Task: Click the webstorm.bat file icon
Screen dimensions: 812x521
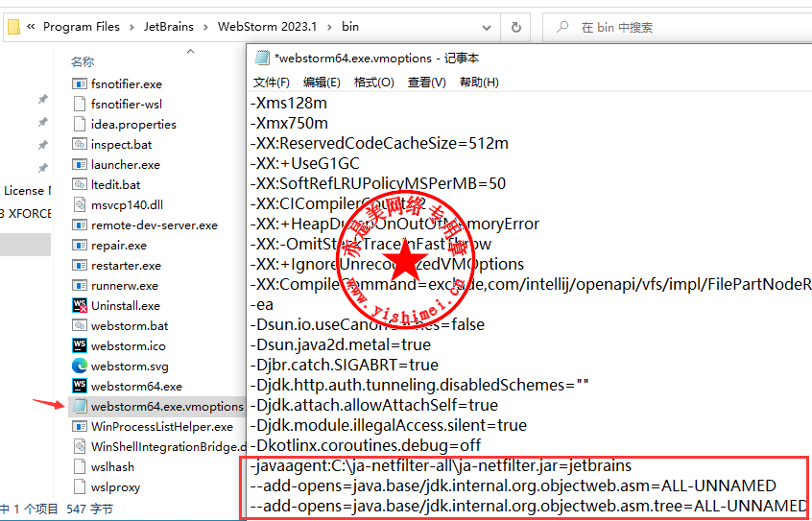Action: click(80, 326)
